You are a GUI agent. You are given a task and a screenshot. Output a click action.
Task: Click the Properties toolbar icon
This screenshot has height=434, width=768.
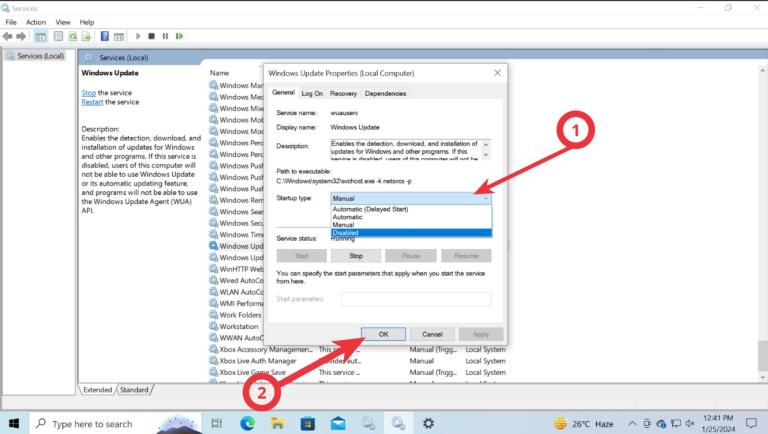coord(58,36)
